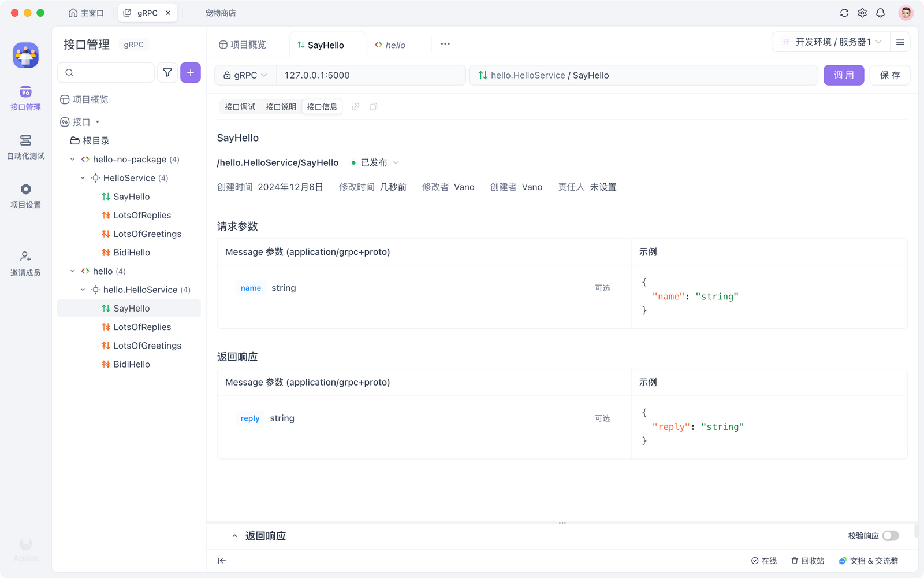Click the purple plus icon to add API

pyautogui.click(x=190, y=72)
